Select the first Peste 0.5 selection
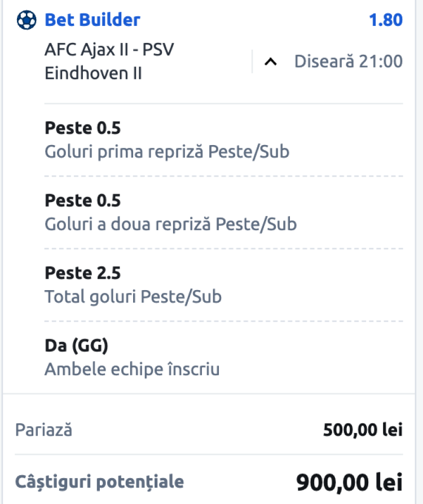Viewport: 423px width, 504px height. (x=82, y=128)
